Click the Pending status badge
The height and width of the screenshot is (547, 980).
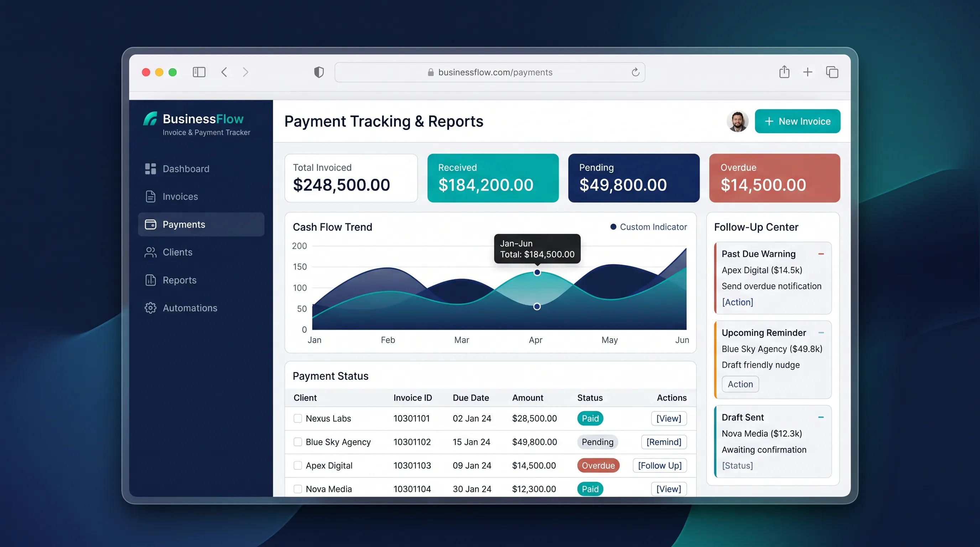click(x=597, y=442)
